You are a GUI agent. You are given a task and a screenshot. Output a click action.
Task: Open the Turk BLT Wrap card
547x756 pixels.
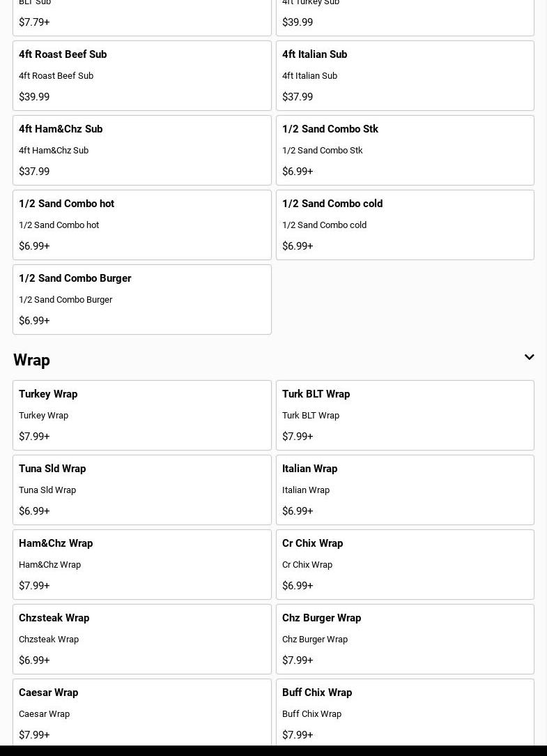(x=404, y=415)
